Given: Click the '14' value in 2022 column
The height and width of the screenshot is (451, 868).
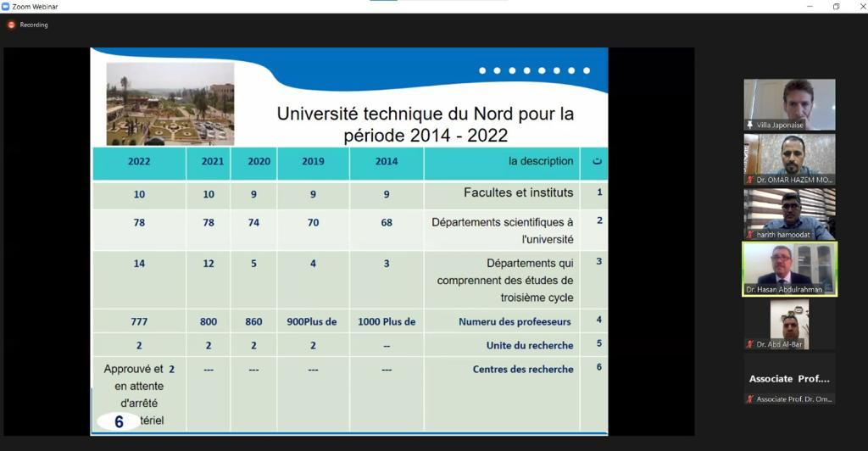Looking at the screenshot, I should tap(139, 264).
